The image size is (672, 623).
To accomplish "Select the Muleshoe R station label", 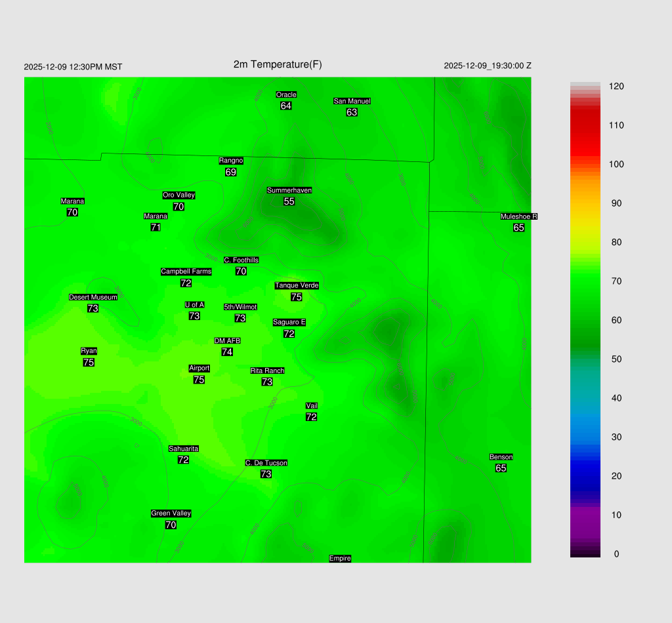I will (518, 216).
